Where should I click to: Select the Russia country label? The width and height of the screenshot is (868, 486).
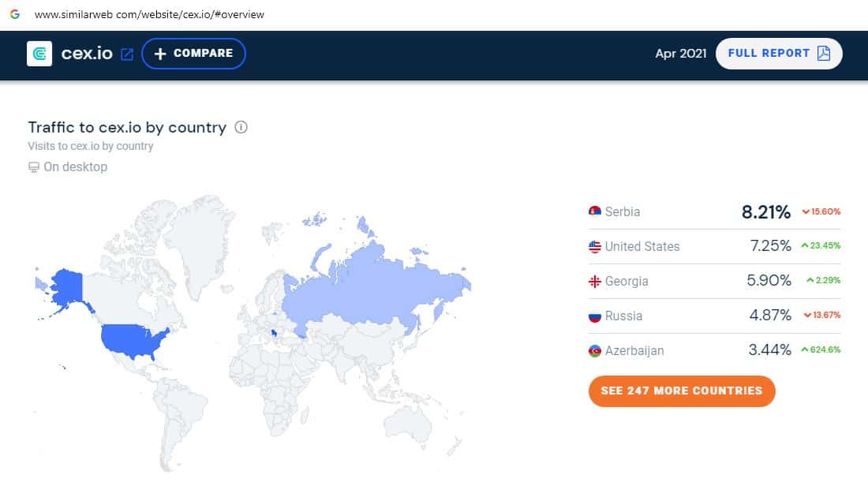tap(623, 316)
